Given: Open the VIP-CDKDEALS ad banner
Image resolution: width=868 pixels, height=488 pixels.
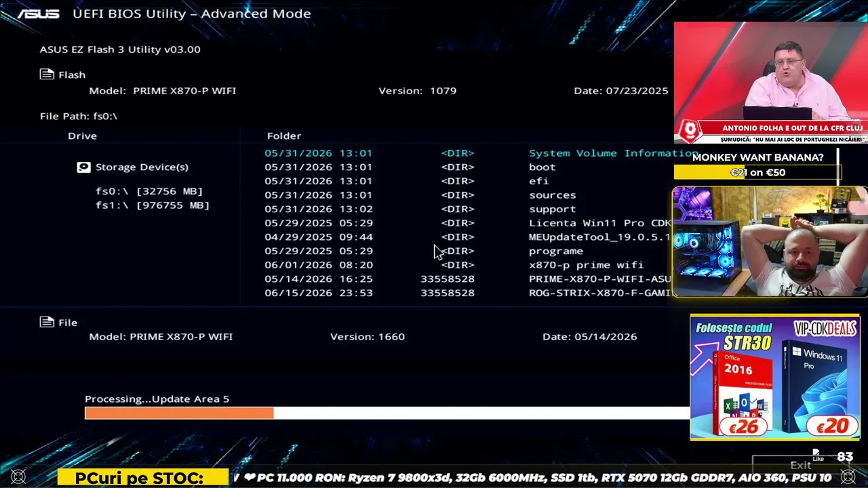Looking at the screenshot, I should coord(775,377).
